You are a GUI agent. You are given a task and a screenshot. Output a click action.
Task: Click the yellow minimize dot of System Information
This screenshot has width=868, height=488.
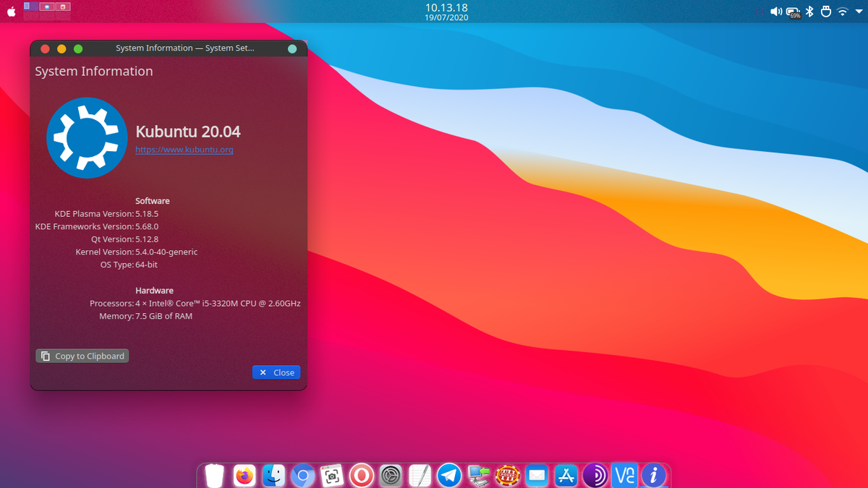[61, 48]
